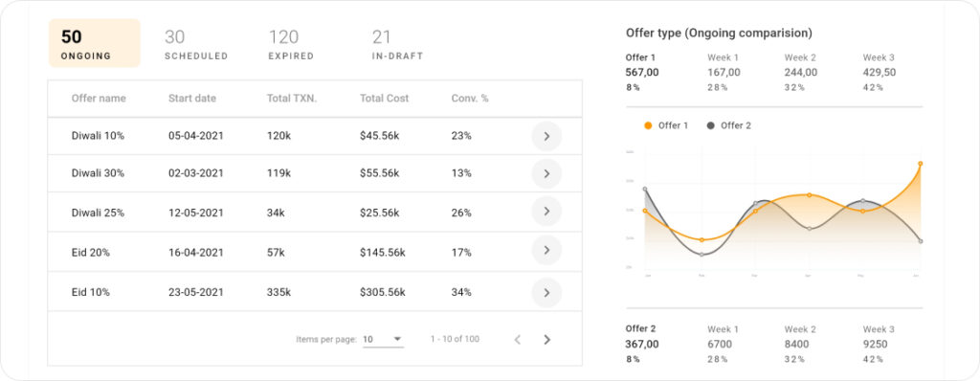980x381 pixels.
Task: Select the 50 Ongoing tab
Action: pyautogui.click(x=95, y=43)
